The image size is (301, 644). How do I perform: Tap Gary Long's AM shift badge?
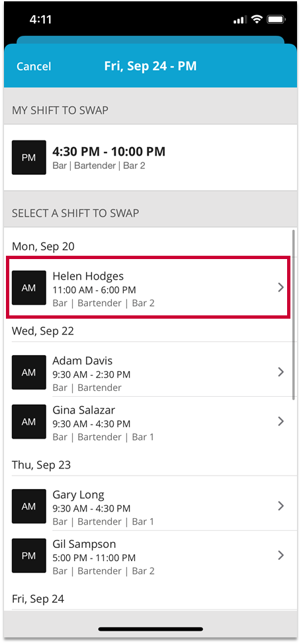tap(28, 506)
